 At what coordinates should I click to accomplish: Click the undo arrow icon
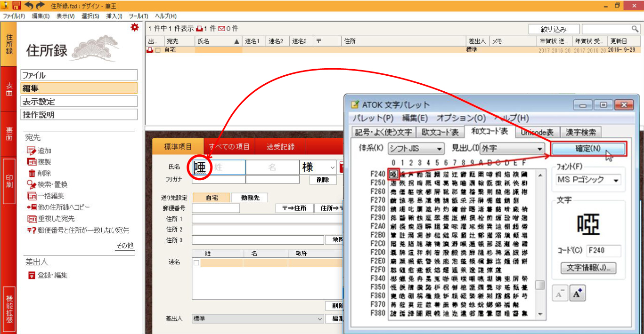(30, 6)
